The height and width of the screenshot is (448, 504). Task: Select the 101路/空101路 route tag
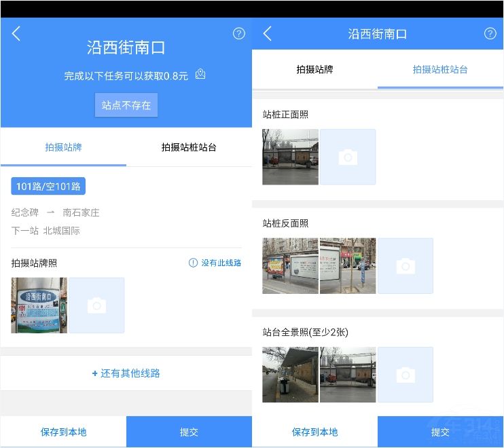pos(48,186)
